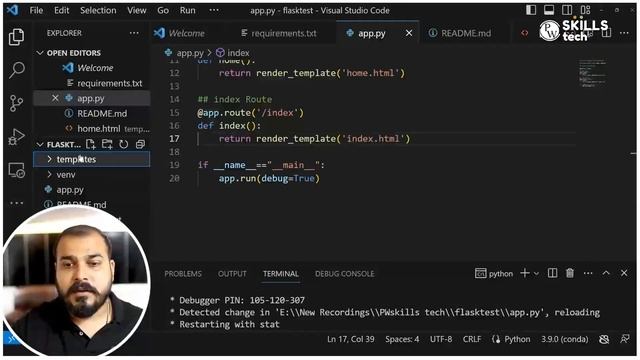Image resolution: width=640 pixels, height=360 pixels.
Task: Refresh the FLASKTEST explorer tree
Action: [123, 144]
